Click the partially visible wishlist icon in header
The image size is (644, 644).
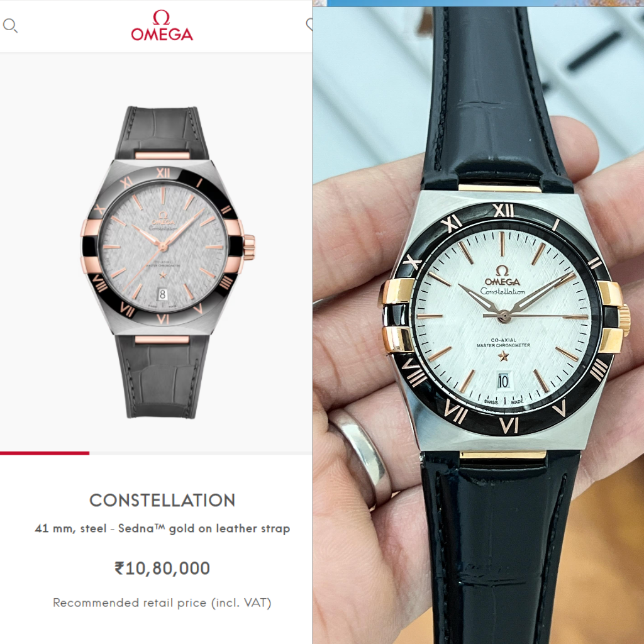(309, 25)
